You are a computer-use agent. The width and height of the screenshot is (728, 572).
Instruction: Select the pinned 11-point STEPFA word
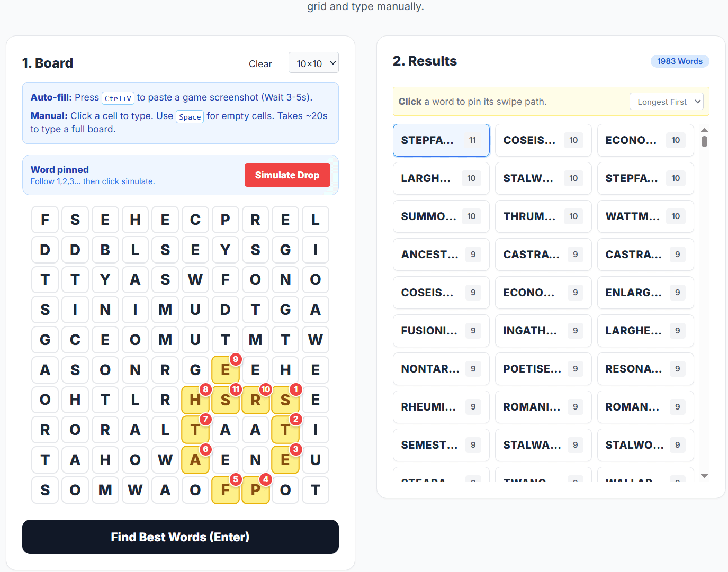[441, 140]
